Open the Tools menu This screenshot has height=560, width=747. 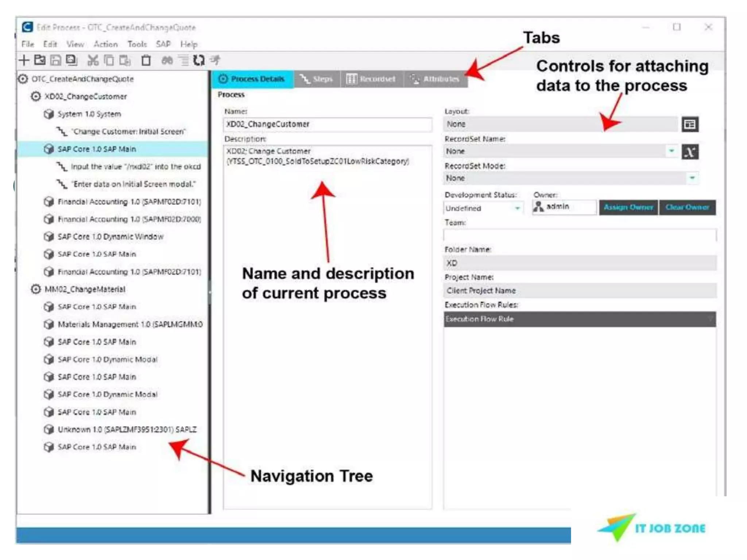click(x=137, y=44)
